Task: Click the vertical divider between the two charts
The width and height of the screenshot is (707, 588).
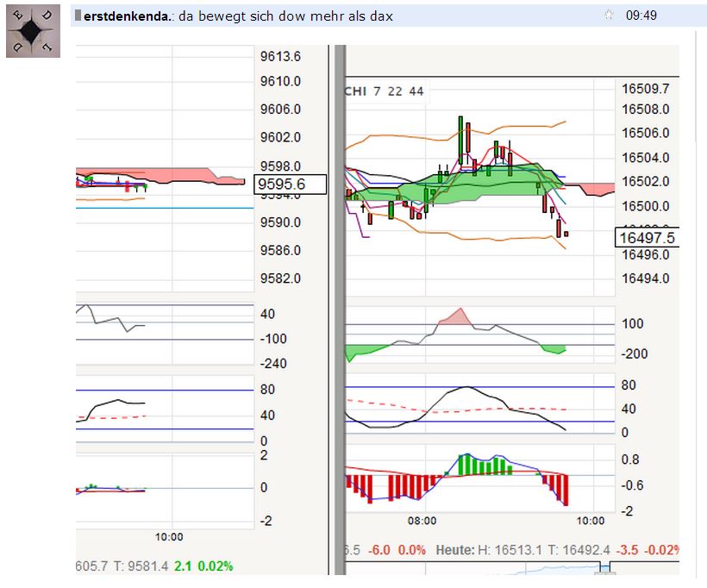Action: [x=336, y=302]
